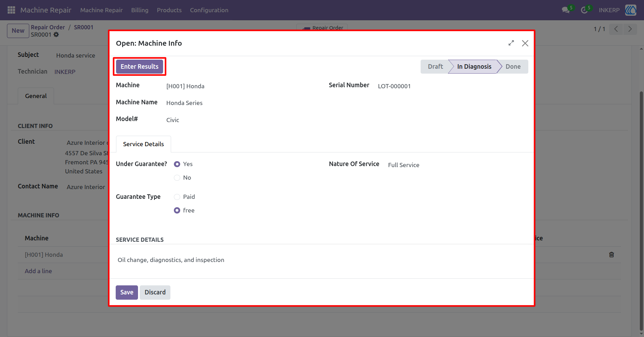
Task: Open the Configuration menu
Action: tap(209, 10)
